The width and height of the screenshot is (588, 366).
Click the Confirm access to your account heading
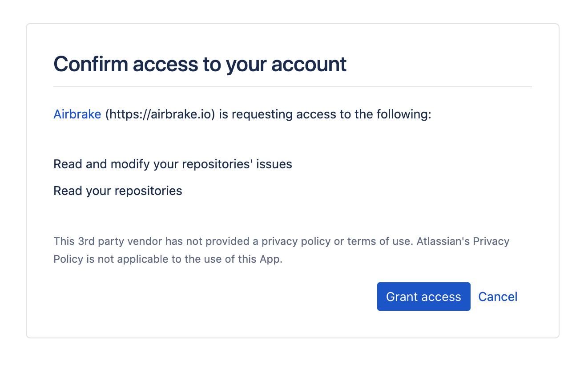tap(200, 64)
